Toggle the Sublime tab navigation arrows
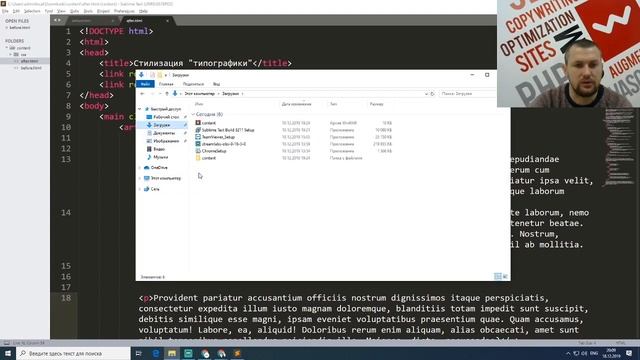 pos(57,20)
